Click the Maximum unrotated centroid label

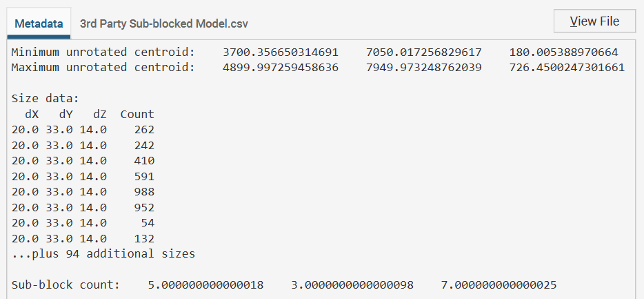point(103,67)
